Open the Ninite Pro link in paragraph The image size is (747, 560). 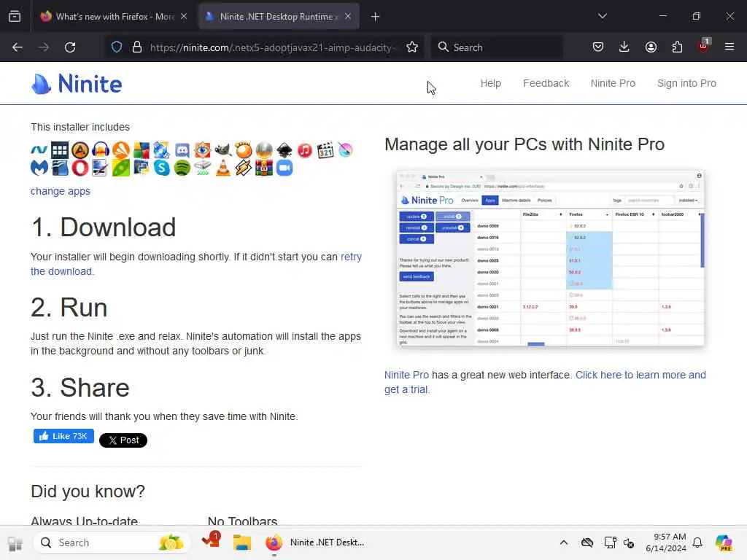pos(406,375)
